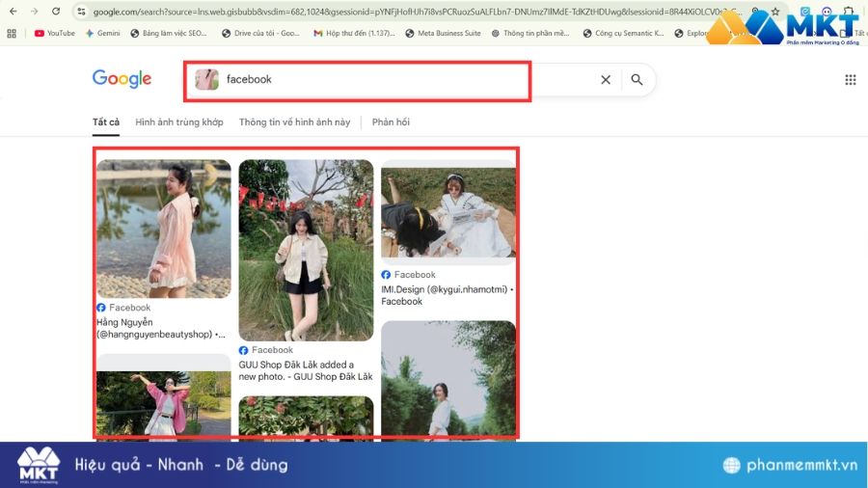
Task: Go back using browser back arrow
Action: [x=14, y=11]
